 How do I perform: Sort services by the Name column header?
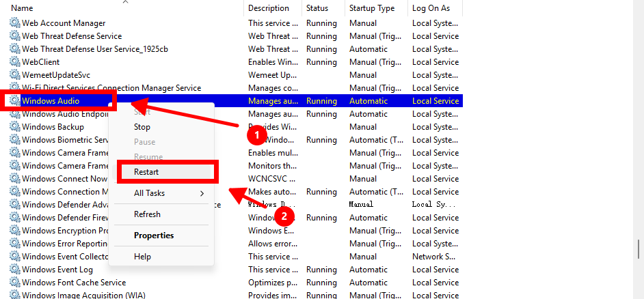(23, 8)
